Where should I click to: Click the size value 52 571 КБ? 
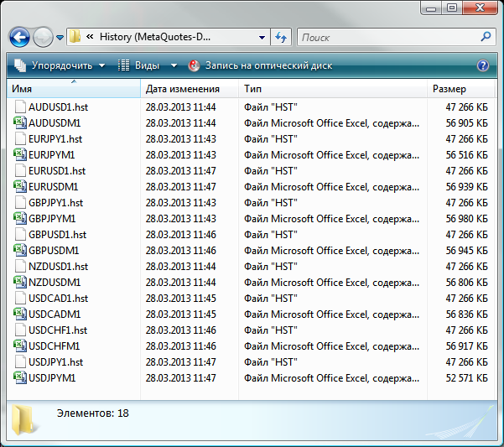[x=467, y=378]
